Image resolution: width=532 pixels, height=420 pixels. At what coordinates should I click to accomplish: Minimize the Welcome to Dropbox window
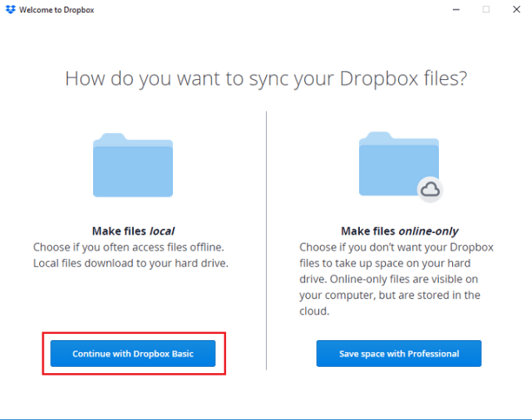[456, 9]
